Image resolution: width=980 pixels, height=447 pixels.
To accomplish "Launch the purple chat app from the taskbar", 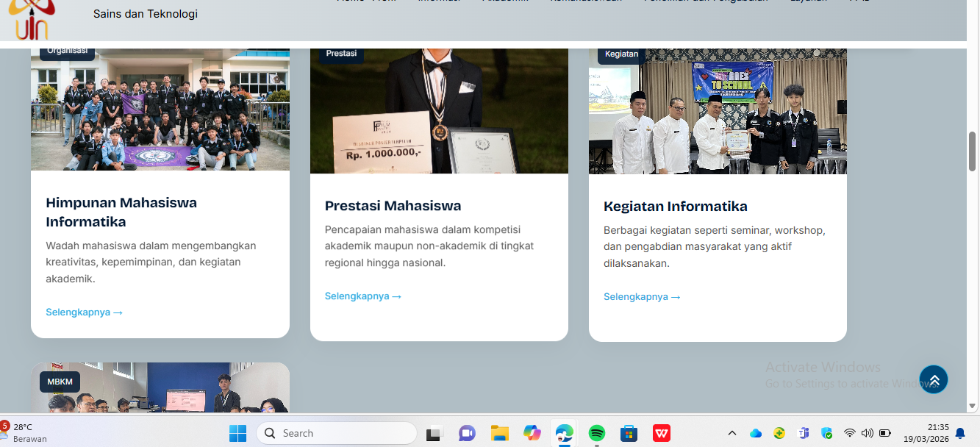I will (467, 433).
